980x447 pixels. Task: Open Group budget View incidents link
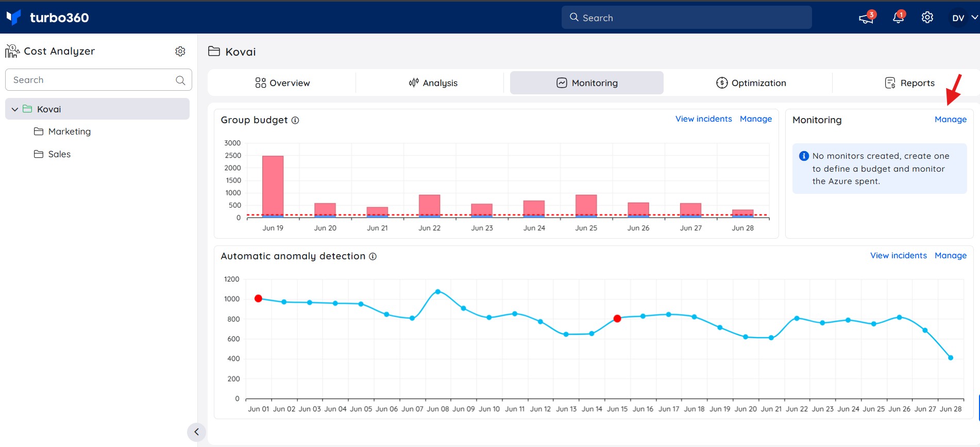(703, 119)
